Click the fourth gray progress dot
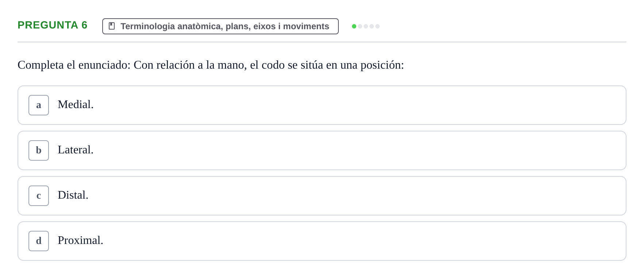Screen dimensions: 644x279 pyautogui.click(x=372, y=26)
